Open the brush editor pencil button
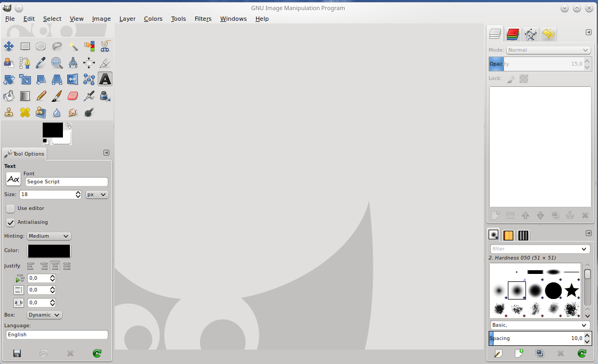The width and height of the screenshot is (598, 364). 498,353
